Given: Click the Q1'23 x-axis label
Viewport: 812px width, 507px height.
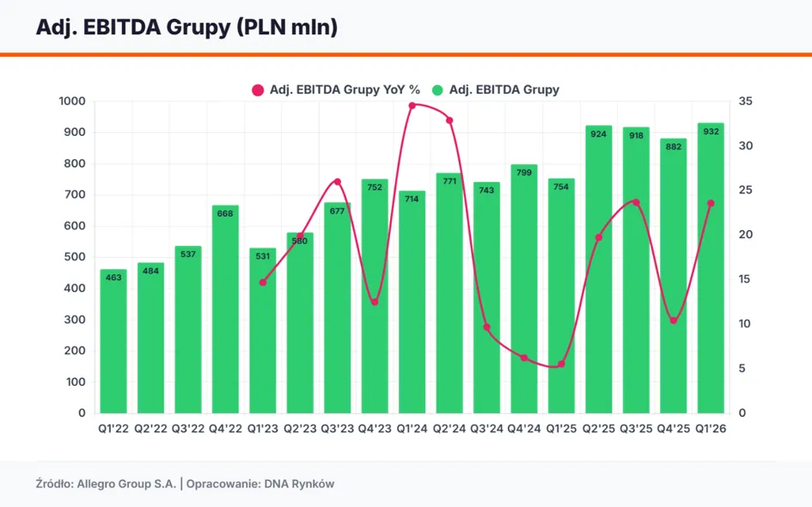Looking at the screenshot, I should click(263, 429).
